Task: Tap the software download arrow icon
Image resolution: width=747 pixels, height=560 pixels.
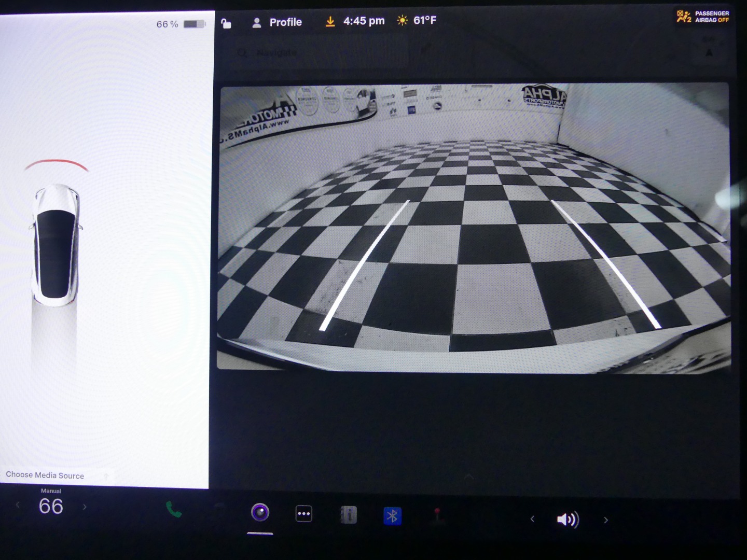Action: (x=330, y=21)
